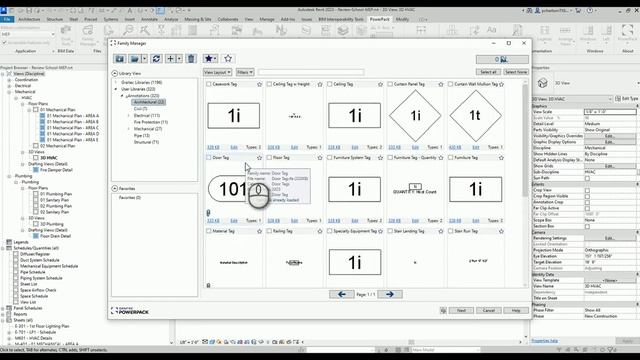Check the Door Tag checkbox

coord(209,158)
